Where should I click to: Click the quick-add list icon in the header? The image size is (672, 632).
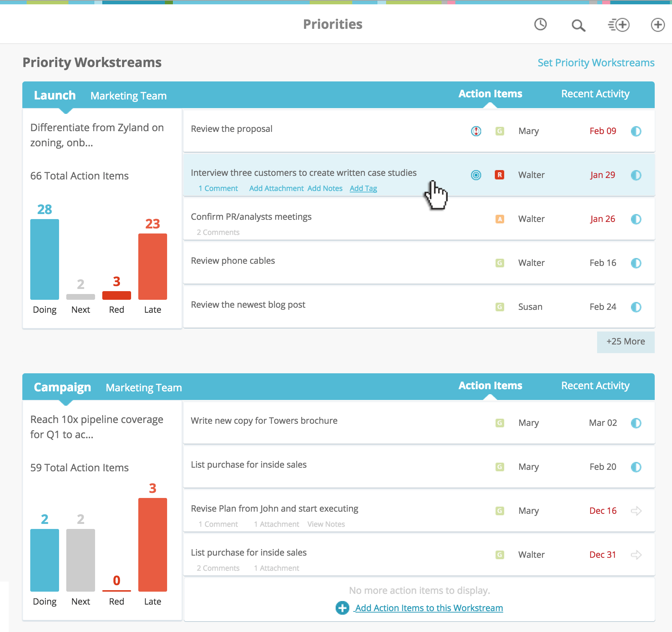[619, 25]
